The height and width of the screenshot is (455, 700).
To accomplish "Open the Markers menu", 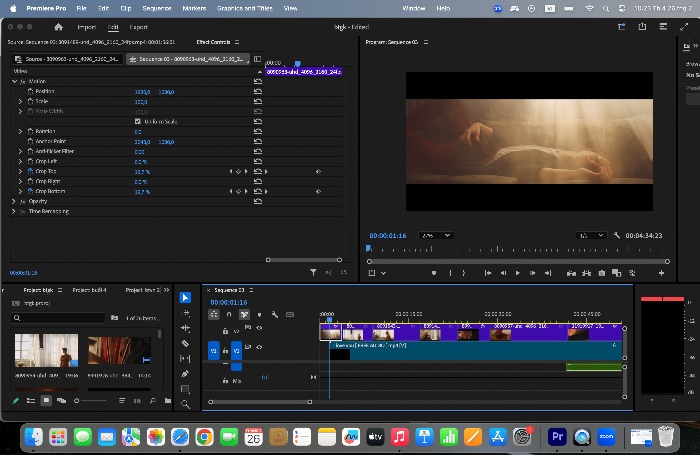I will tap(194, 8).
